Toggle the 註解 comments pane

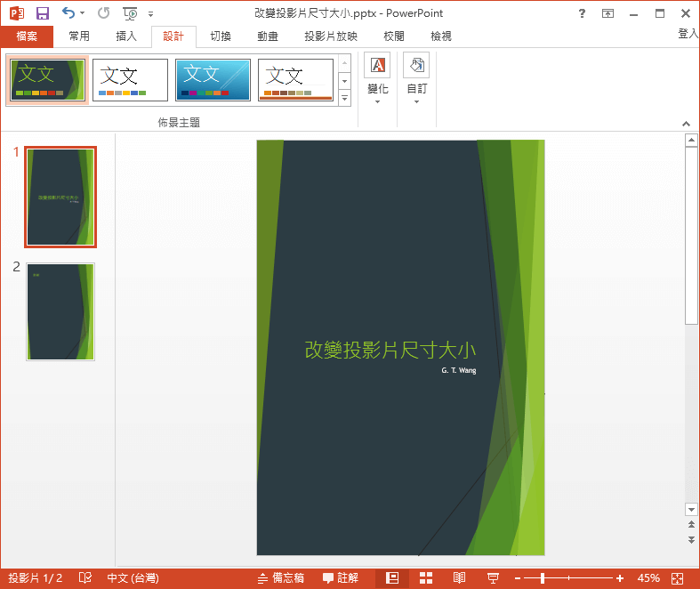coord(341,578)
